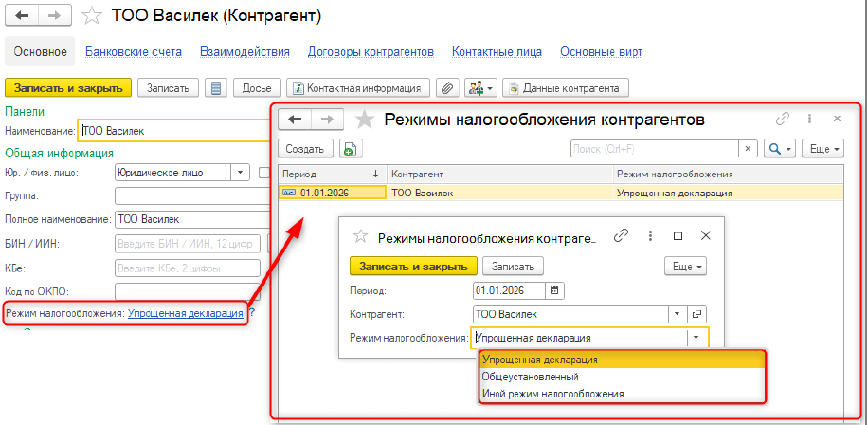This screenshot has width=868, height=425.
Task: Click back arrow in tax regimes list window
Action: point(294,120)
